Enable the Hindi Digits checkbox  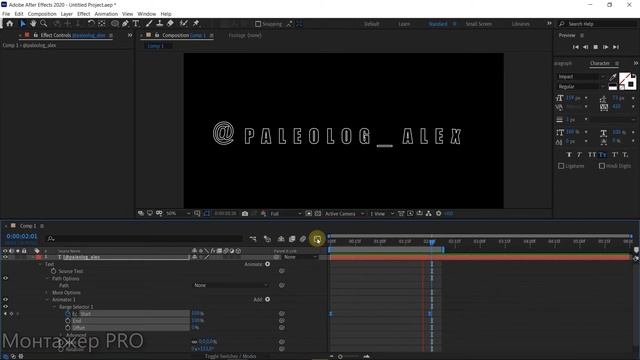pyautogui.click(x=602, y=166)
